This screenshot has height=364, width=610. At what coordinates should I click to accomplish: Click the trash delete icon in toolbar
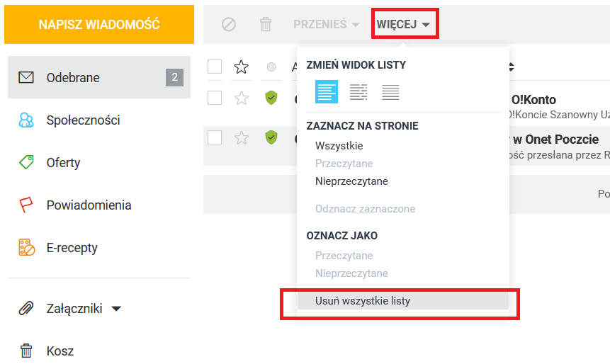(266, 25)
